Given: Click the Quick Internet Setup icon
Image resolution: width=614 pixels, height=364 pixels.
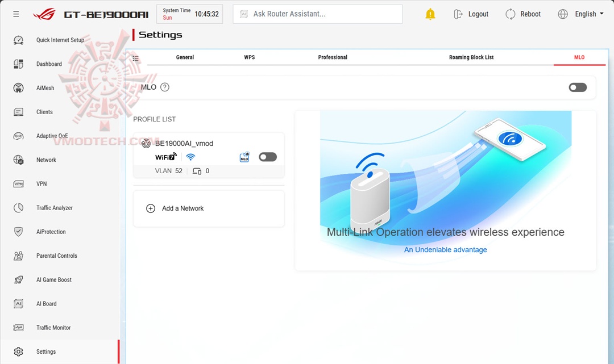Looking at the screenshot, I should click(18, 40).
